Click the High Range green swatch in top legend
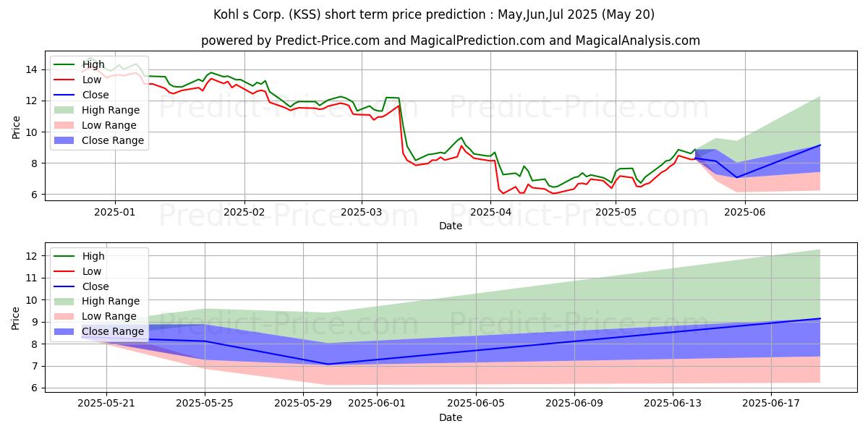Image resolution: width=868 pixels, height=434 pixels. coord(65,110)
